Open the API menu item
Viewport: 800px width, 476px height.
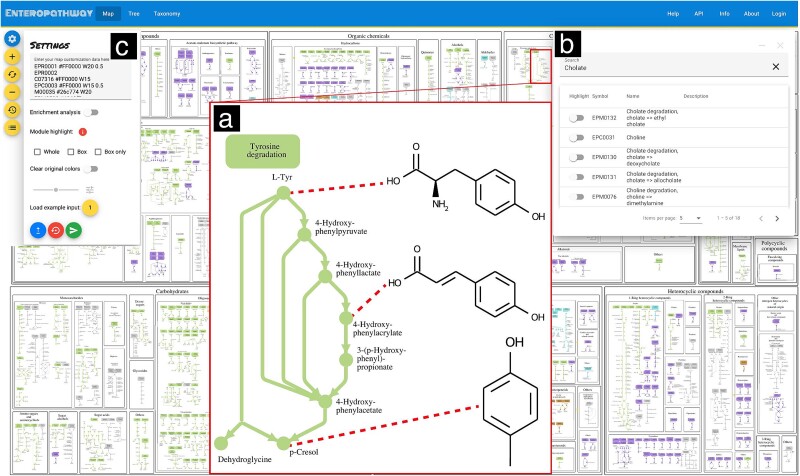coord(698,14)
